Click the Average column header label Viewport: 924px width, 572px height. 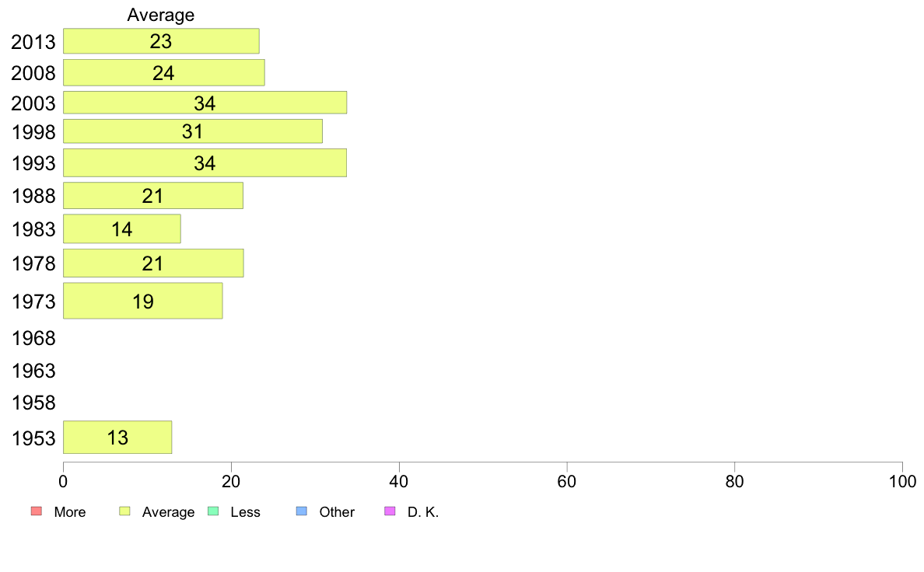coord(161,15)
